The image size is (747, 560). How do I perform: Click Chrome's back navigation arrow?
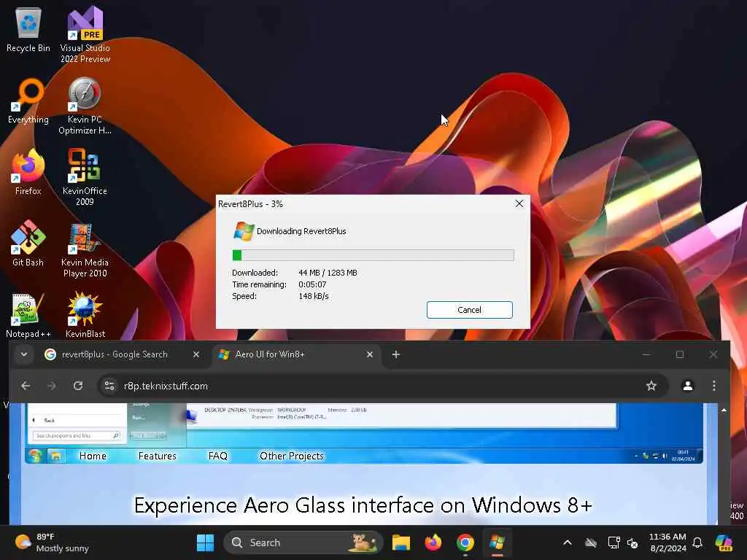pyautogui.click(x=26, y=386)
